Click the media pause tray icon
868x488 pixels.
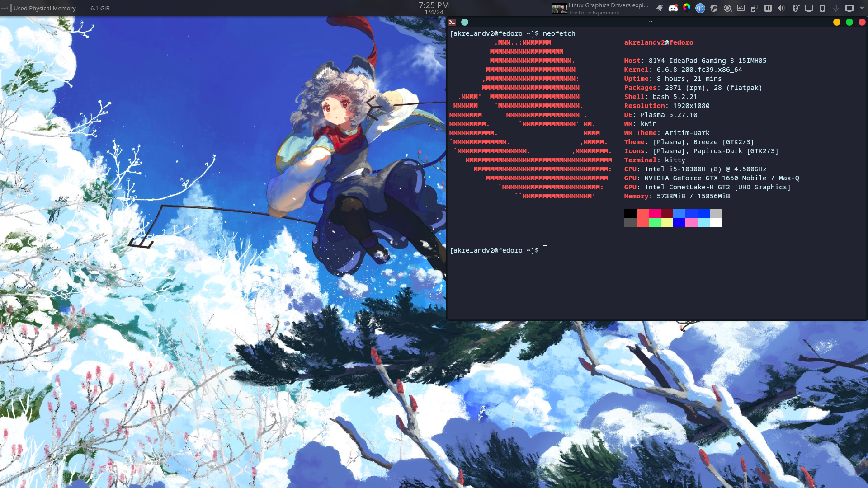(768, 8)
